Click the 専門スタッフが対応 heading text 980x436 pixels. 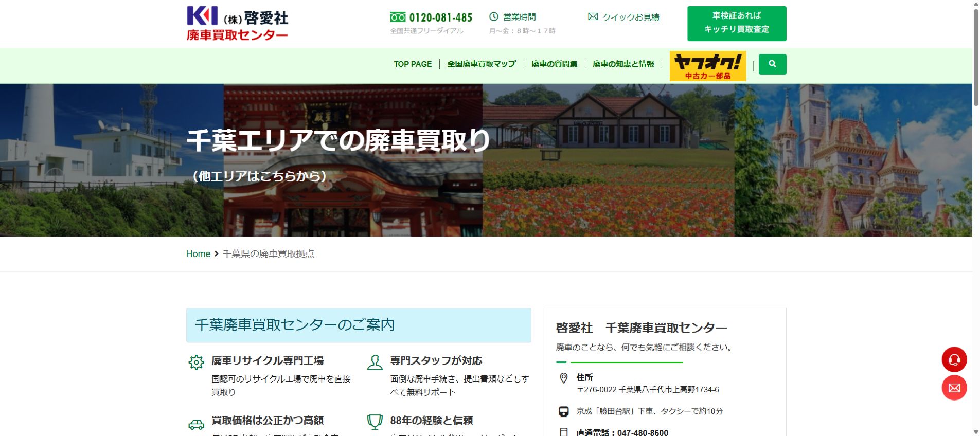[436, 360]
